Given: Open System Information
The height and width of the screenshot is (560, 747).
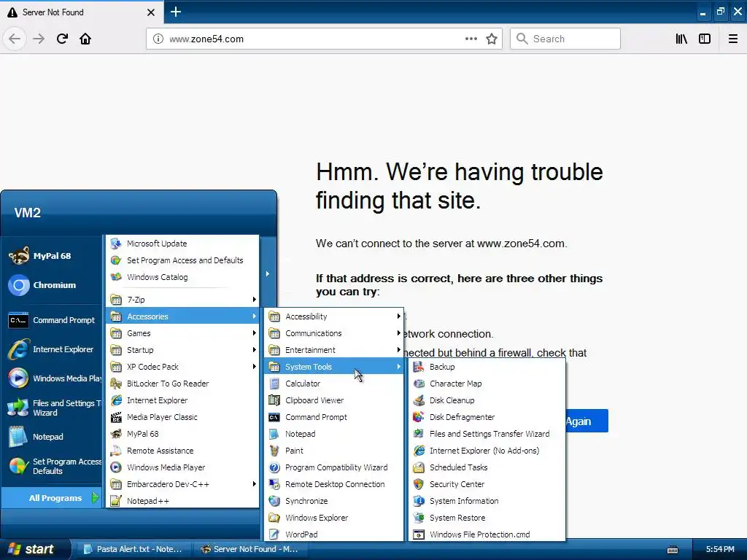Looking at the screenshot, I should pos(487,500).
